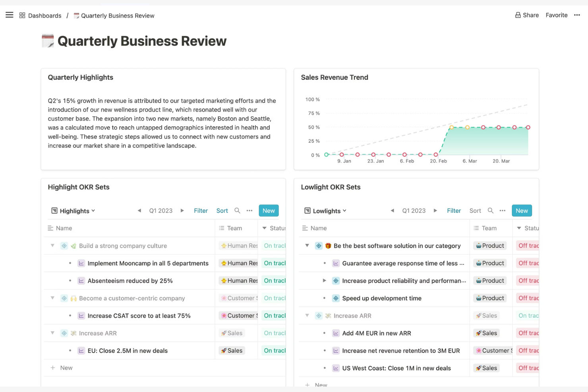This screenshot has width=588, height=392.
Task: Open the Sort menu for Lowlights
Action: pos(475,210)
